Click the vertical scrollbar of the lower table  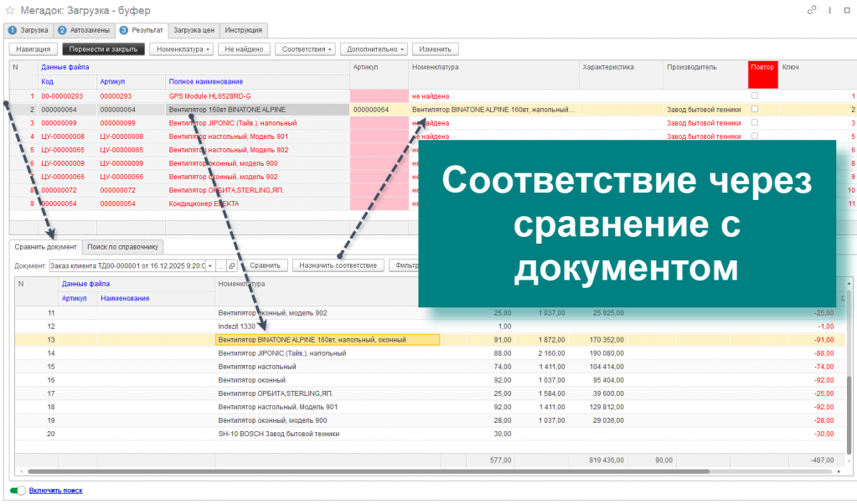click(849, 414)
